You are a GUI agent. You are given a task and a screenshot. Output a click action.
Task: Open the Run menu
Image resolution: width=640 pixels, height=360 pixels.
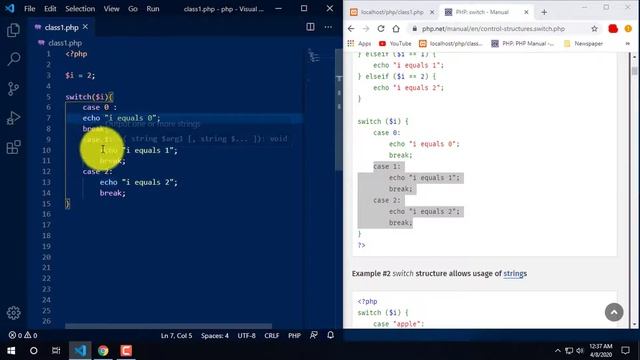(153, 9)
